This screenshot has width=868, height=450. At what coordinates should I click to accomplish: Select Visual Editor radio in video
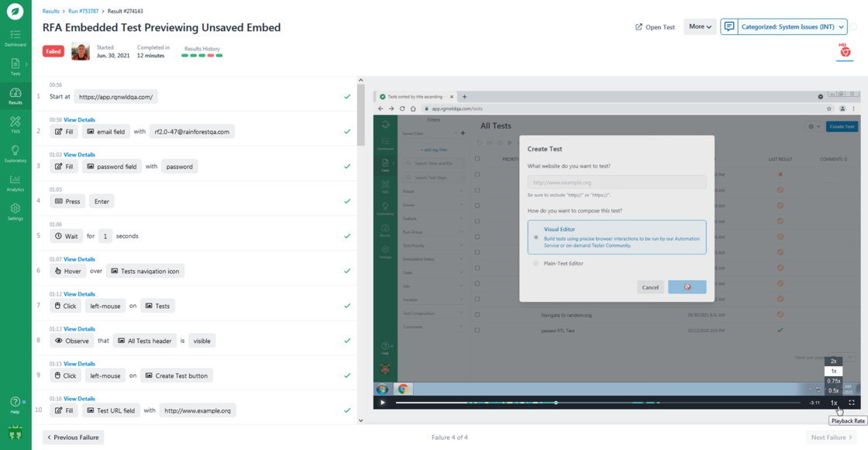click(x=536, y=237)
